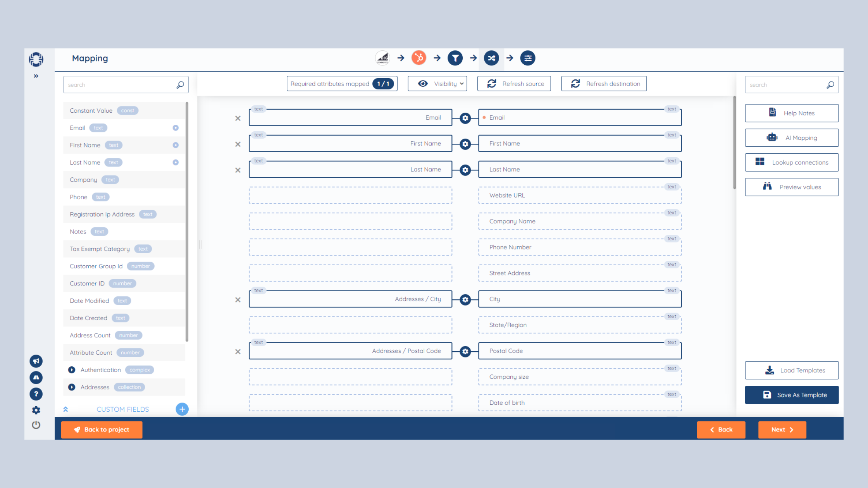Viewport: 868px width, 488px height.
Task: Open the Lookup connections panel
Action: pyautogui.click(x=792, y=162)
